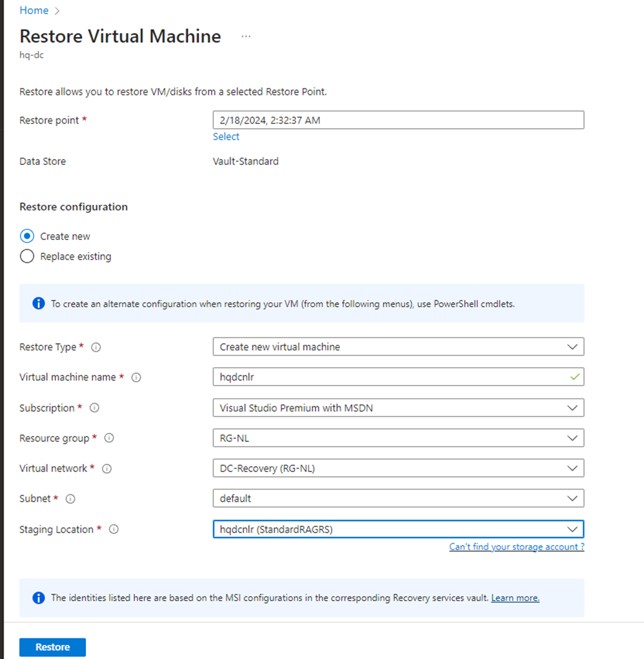Screen dimensions: 644x659
Task: Click info icon next to Virtual network
Action: [107, 468]
